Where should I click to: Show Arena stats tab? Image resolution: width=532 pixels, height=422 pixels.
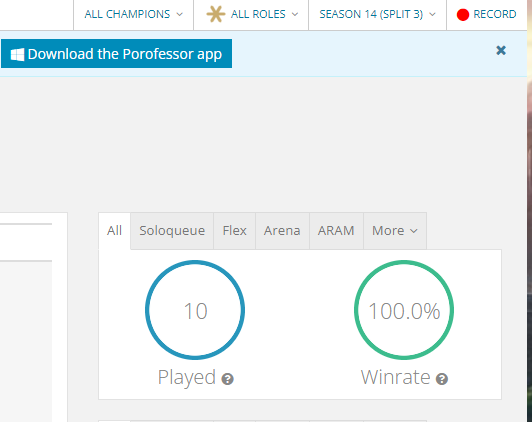tap(282, 231)
